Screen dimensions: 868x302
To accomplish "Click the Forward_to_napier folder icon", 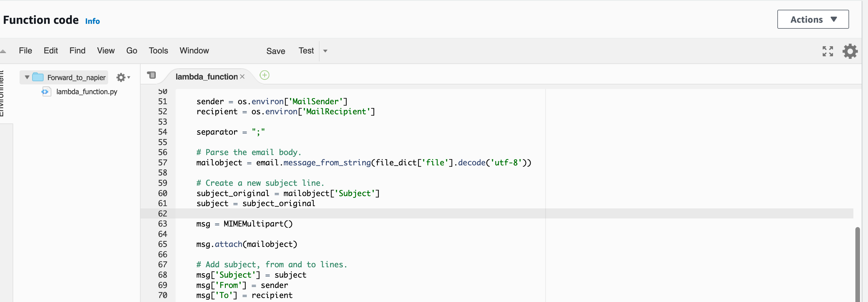I will [x=38, y=77].
